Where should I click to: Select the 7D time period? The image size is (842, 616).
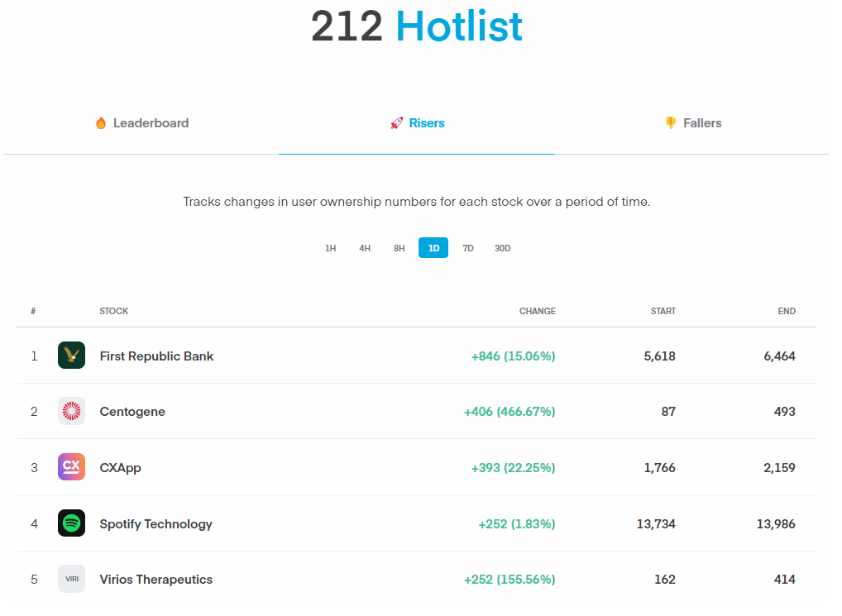click(467, 248)
